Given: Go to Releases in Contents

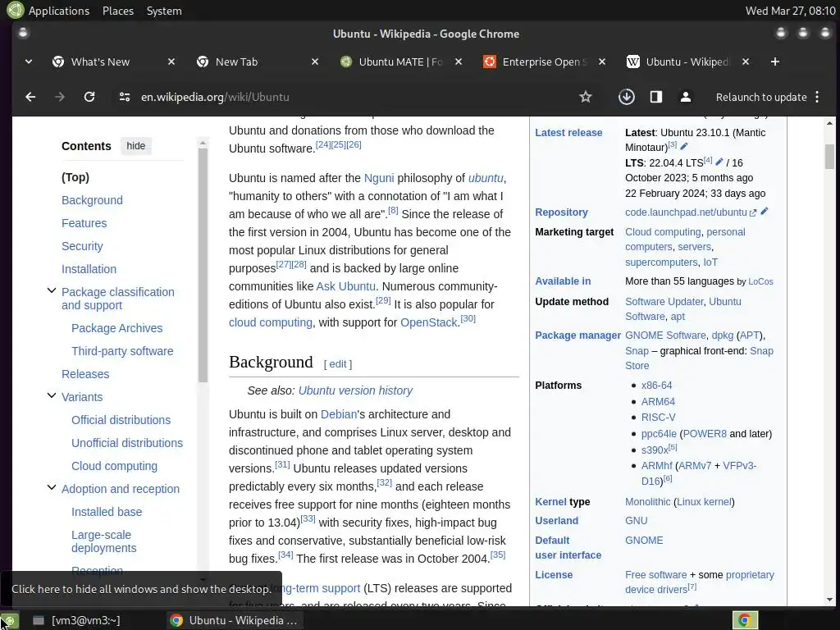Looking at the screenshot, I should click(x=85, y=374).
